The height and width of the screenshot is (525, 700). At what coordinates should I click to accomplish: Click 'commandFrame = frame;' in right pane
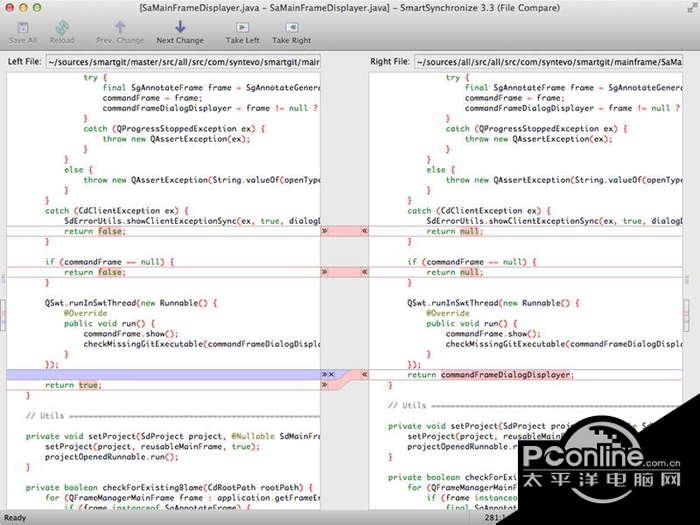pyautogui.click(x=515, y=98)
